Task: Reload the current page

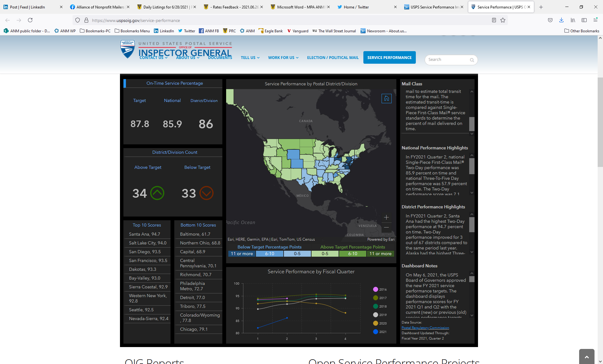Action: click(x=30, y=20)
